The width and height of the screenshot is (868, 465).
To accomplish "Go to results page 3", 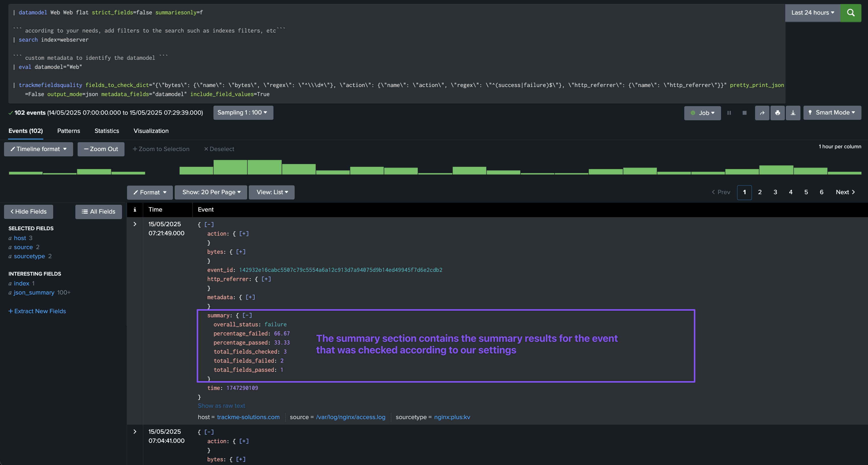I will (x=775, y=192).
